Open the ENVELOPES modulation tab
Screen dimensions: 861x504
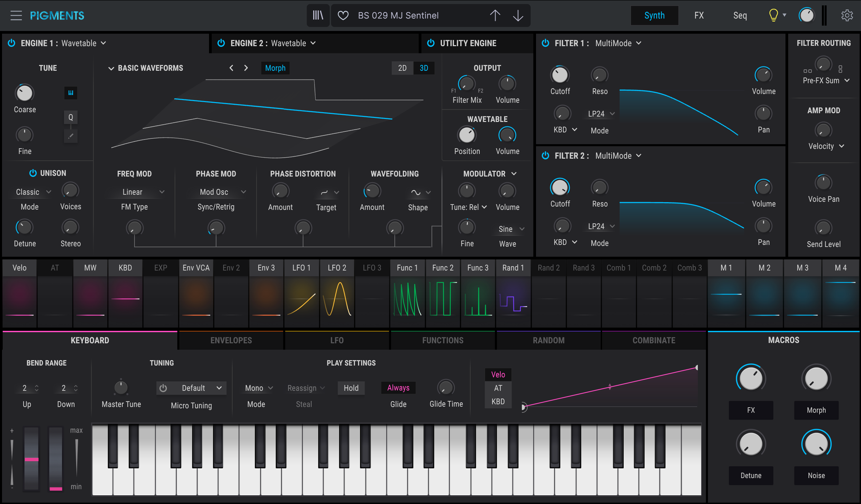[231, 341]
